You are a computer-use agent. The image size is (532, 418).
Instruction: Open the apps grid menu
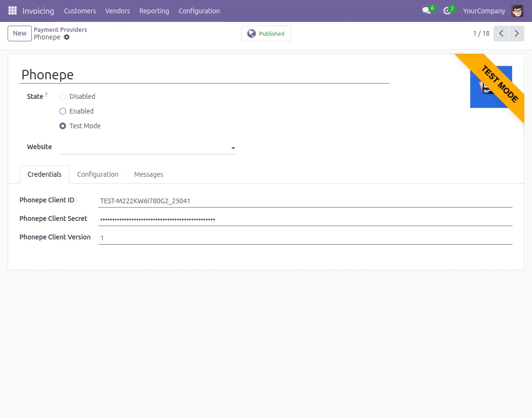12,10
